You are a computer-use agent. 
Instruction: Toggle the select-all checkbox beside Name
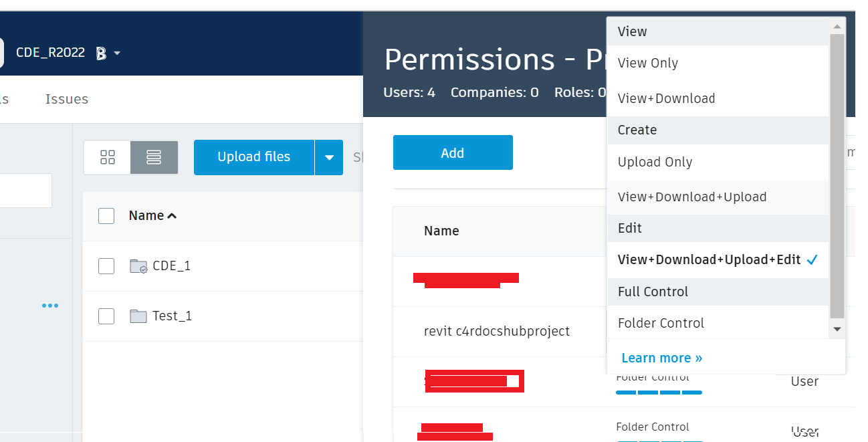tap(106, 215)
